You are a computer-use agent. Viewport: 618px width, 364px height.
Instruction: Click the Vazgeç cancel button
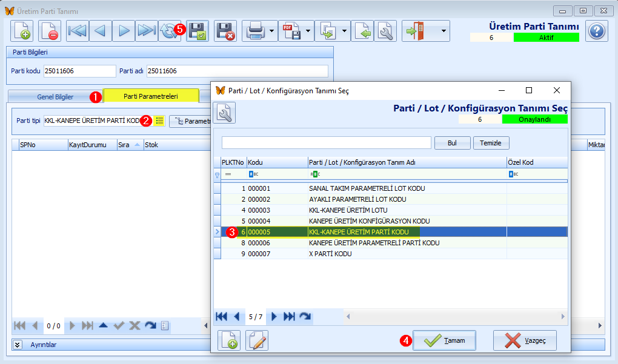pos(525,340)
